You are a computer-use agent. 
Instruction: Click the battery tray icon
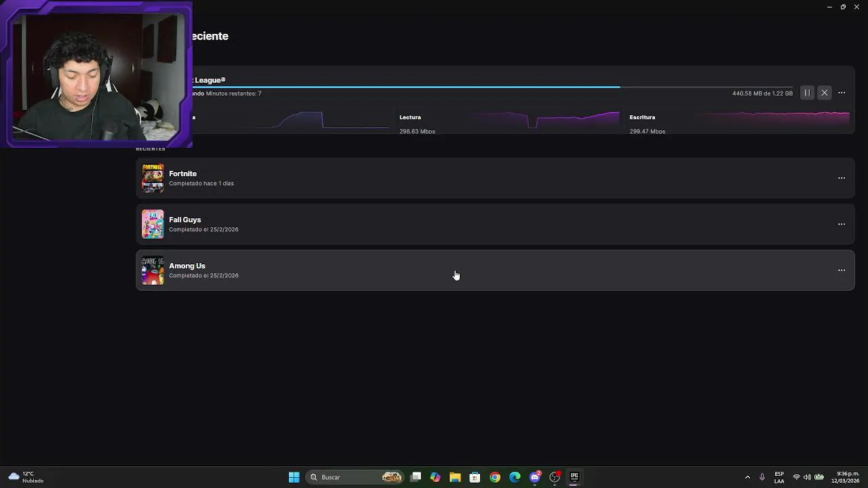819,477
